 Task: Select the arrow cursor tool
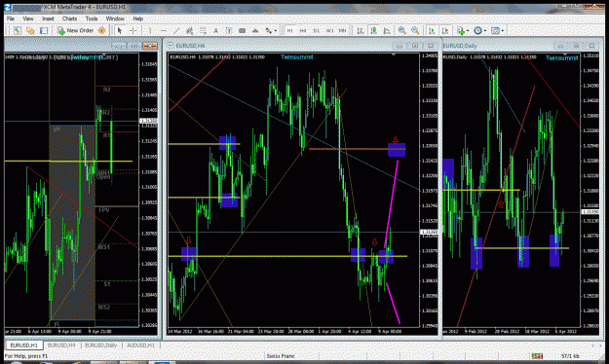[x=120, y=30]
